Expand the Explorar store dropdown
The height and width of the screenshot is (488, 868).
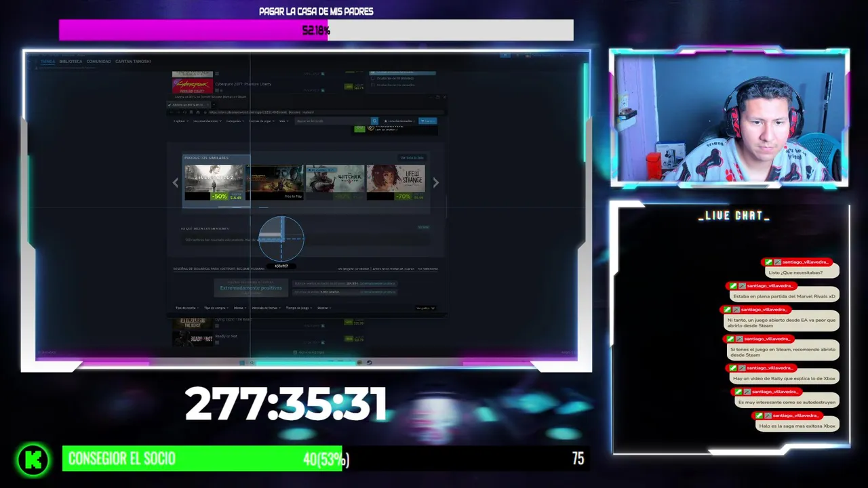[180, 121]
